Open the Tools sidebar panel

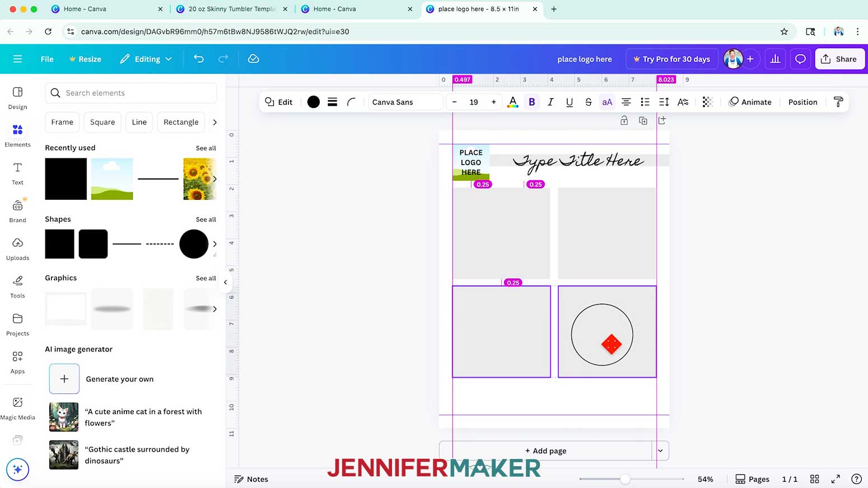pos(17,287)
